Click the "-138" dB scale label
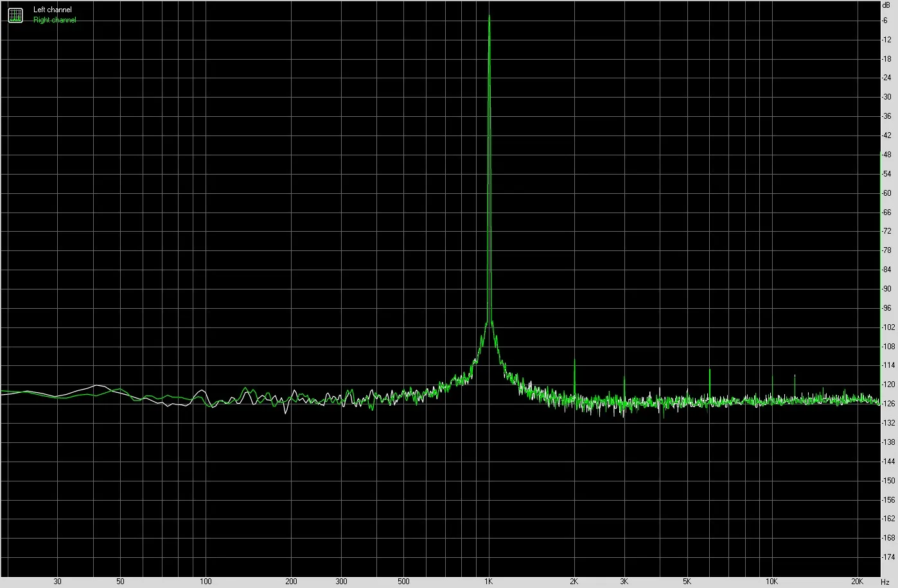The width and height of the screenshot is (898, 588). [x=888, y=442]
